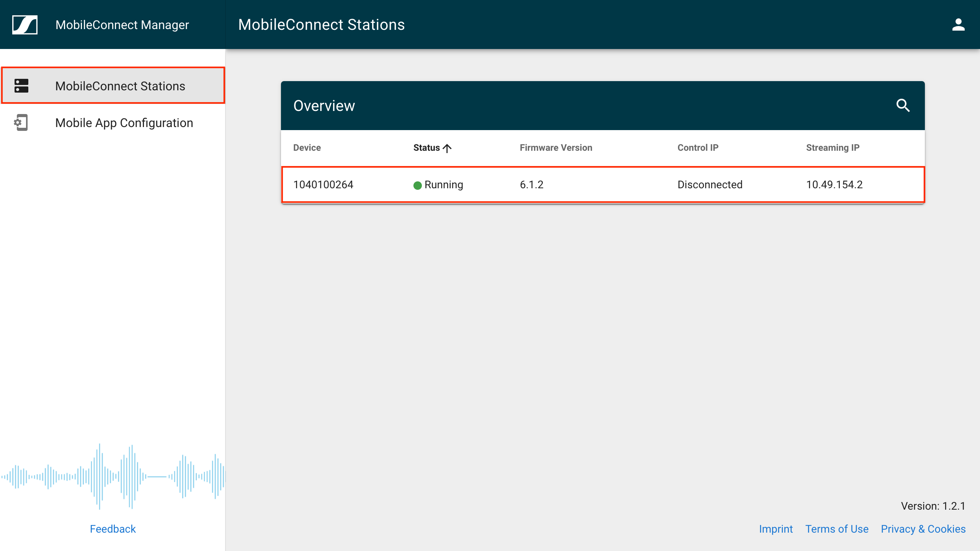
Task: Click the MobileConnect Stations server icon
Action: click(x=21, y=86)
